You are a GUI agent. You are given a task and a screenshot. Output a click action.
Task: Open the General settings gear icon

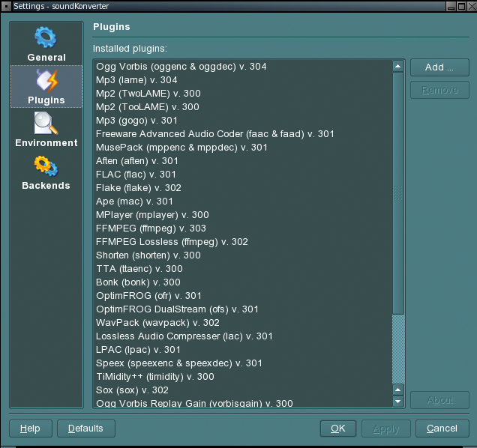46,37
